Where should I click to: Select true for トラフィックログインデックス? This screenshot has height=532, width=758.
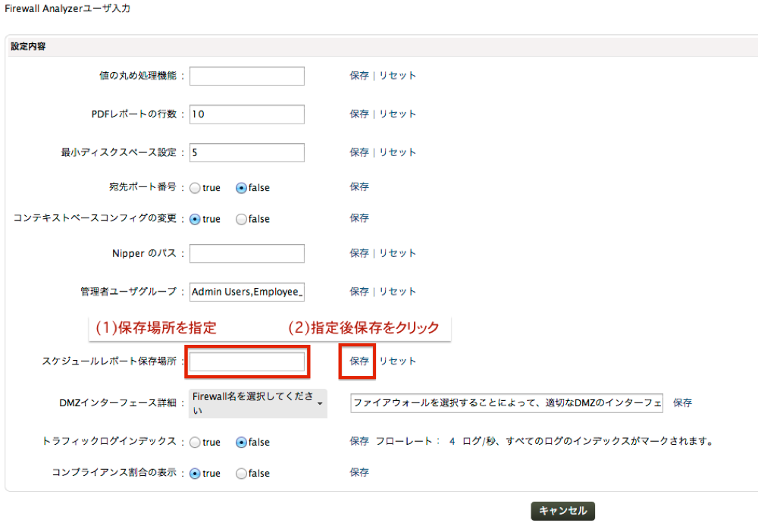[195, 442]
